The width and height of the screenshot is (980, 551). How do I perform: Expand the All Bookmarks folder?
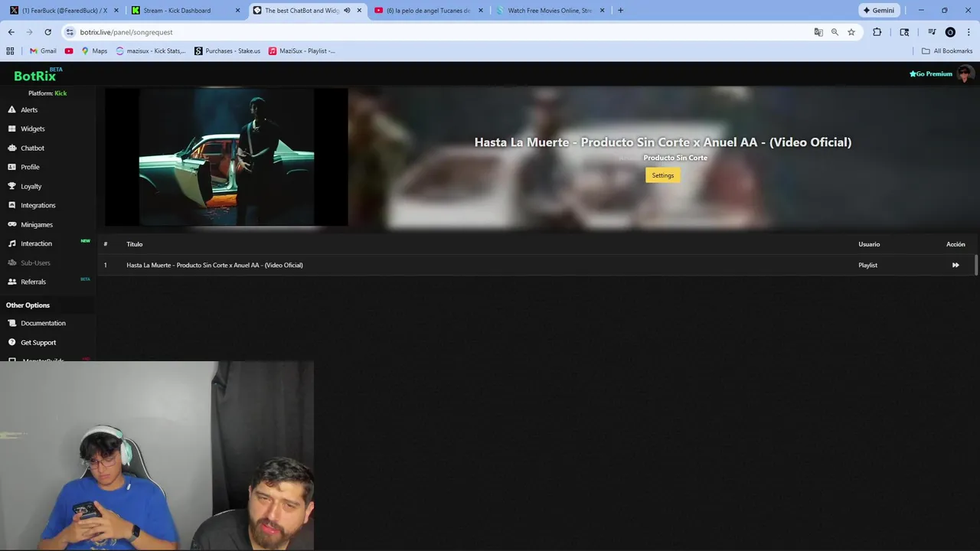point(947,51)
